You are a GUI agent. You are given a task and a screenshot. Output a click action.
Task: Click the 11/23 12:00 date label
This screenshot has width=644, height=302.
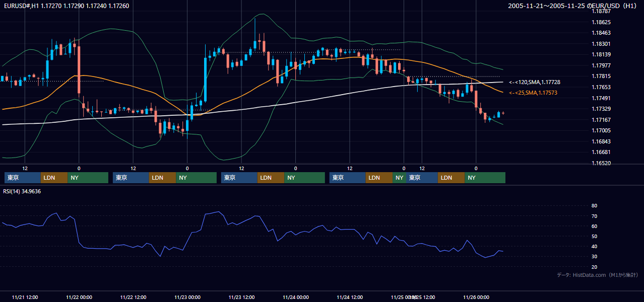click(241, 297)
